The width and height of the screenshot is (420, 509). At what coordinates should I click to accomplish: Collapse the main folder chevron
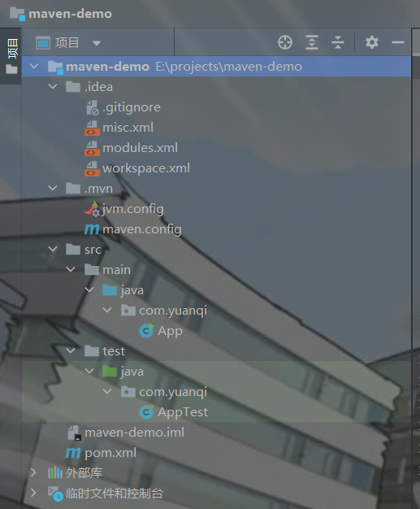(x=71, y=269)
